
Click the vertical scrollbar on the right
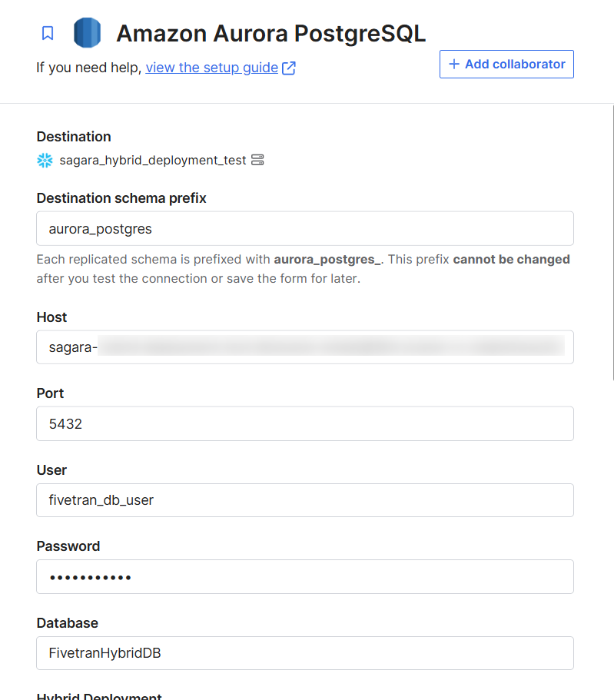click(x=613, y=242)
